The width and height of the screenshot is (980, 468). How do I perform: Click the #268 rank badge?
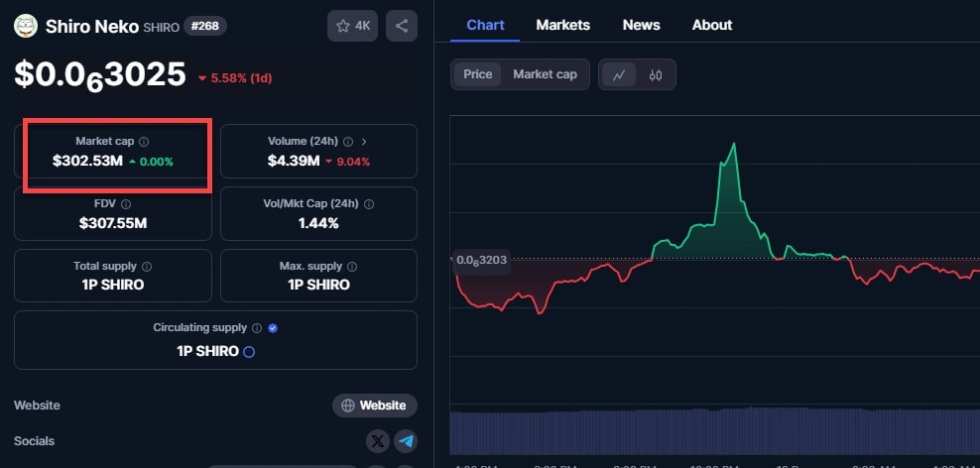205,26
